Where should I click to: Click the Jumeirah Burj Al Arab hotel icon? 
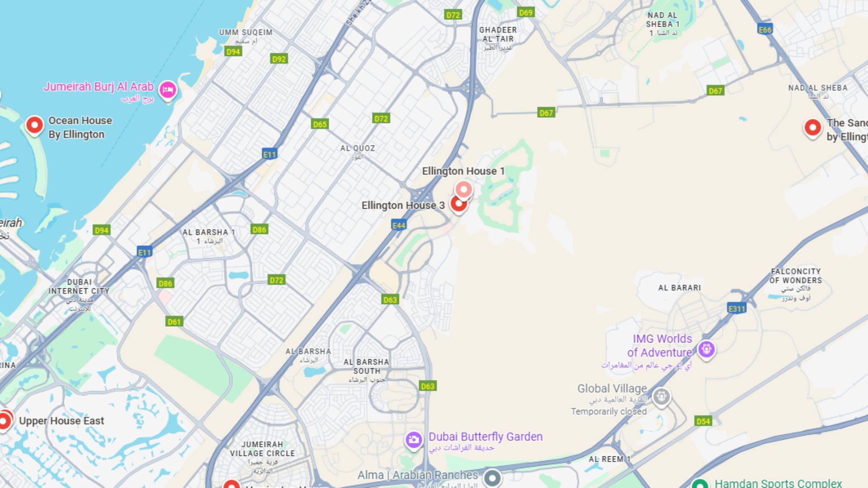(168, 90)
